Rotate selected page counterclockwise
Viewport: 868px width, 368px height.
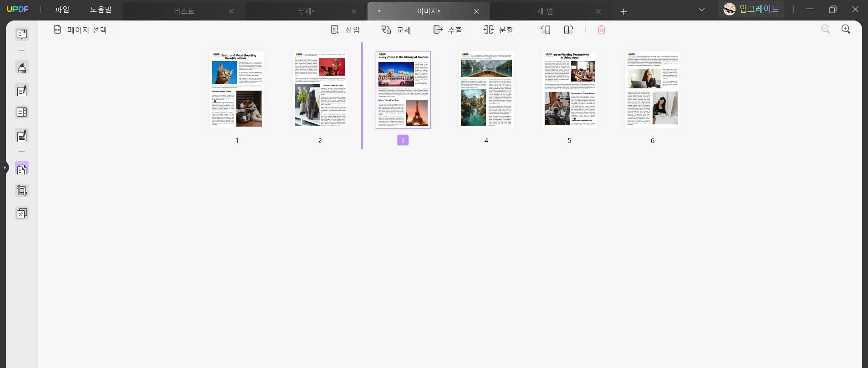(x=546, y=30)
